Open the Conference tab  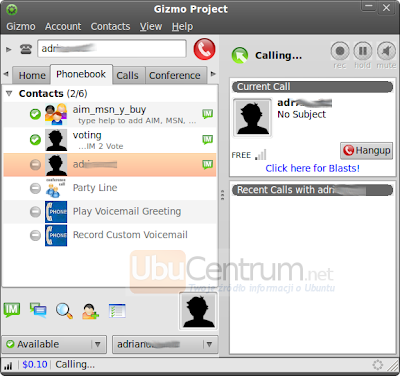(175, 75)
